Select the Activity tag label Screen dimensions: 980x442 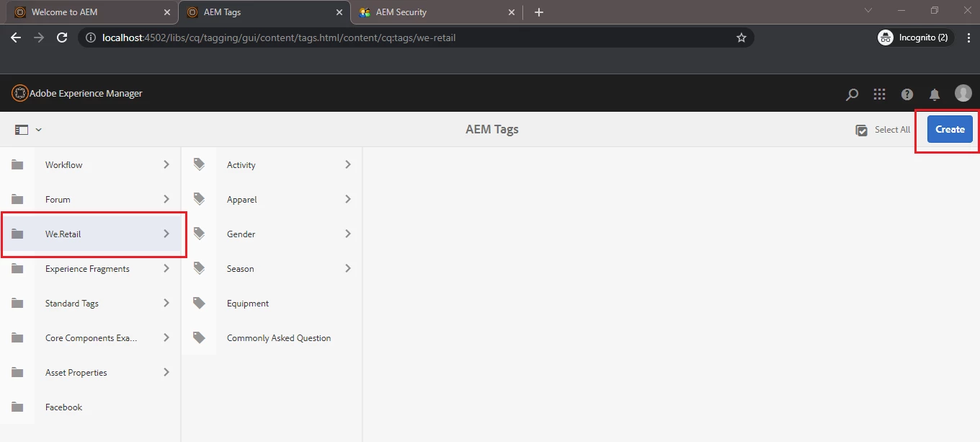click(x=241, y=165)
